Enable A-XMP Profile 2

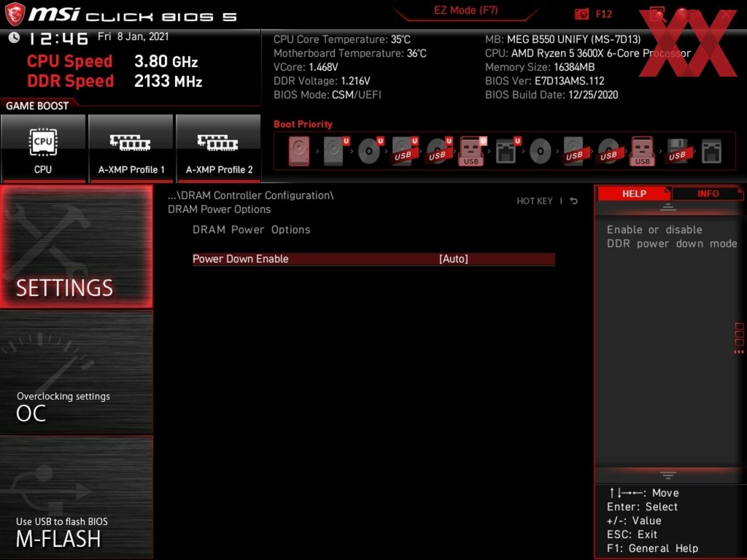coord(219,148)
